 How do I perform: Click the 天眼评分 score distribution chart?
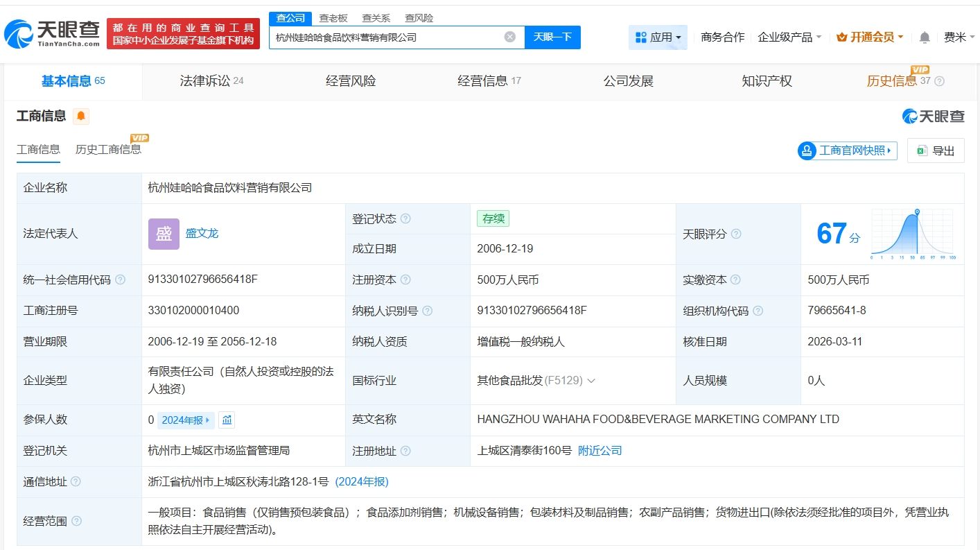coord(913,234)
